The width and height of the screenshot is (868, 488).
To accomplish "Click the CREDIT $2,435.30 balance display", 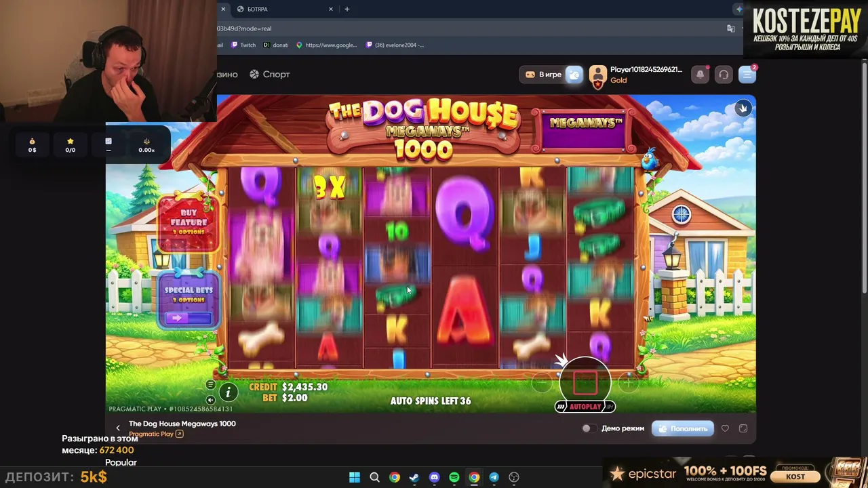I will click(x=288, y=387).
